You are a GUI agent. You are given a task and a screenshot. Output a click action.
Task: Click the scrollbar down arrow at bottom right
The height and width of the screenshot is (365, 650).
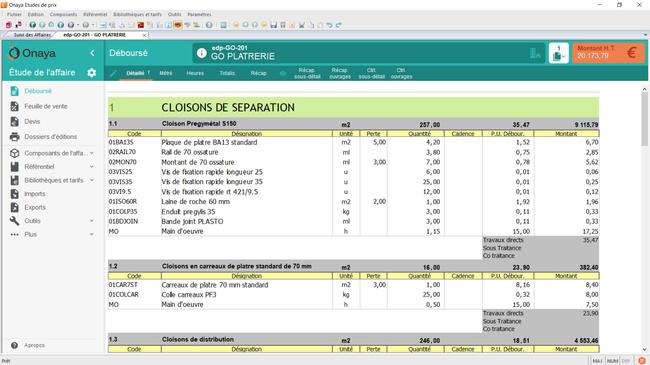pyautogui.click(x=644, y=350)
